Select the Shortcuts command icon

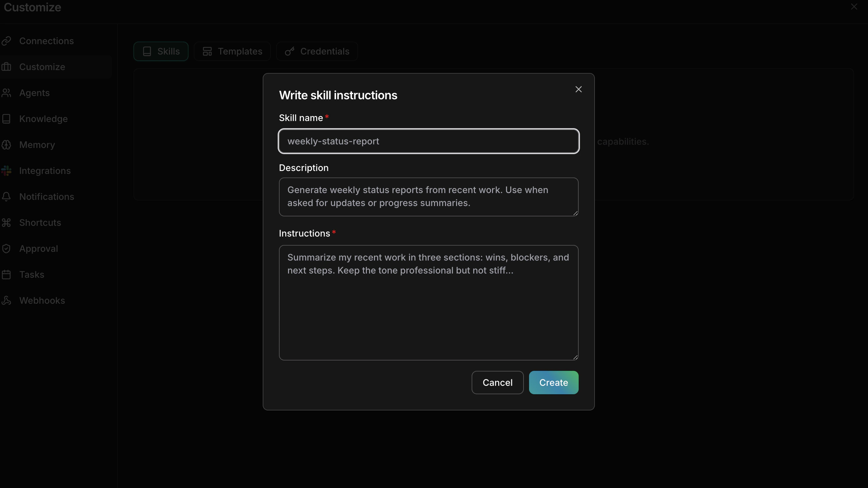tap(7, 223)
